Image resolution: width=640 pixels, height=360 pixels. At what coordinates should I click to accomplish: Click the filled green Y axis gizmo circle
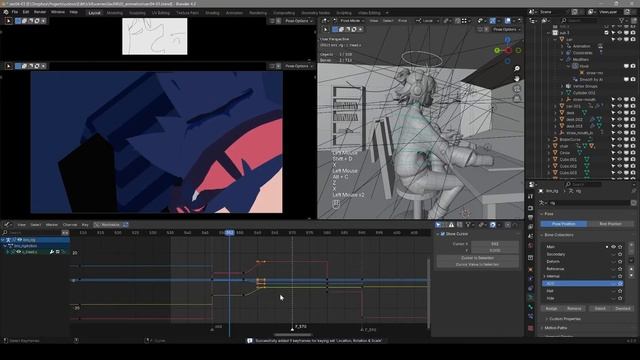(x=497, y=51)
